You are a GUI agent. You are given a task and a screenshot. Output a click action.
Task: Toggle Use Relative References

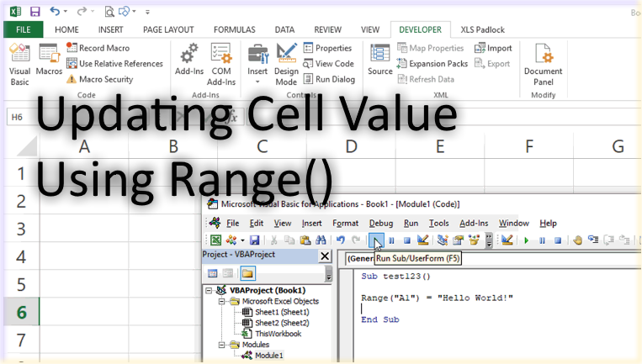pyautogui.click(x=114, y=63)
